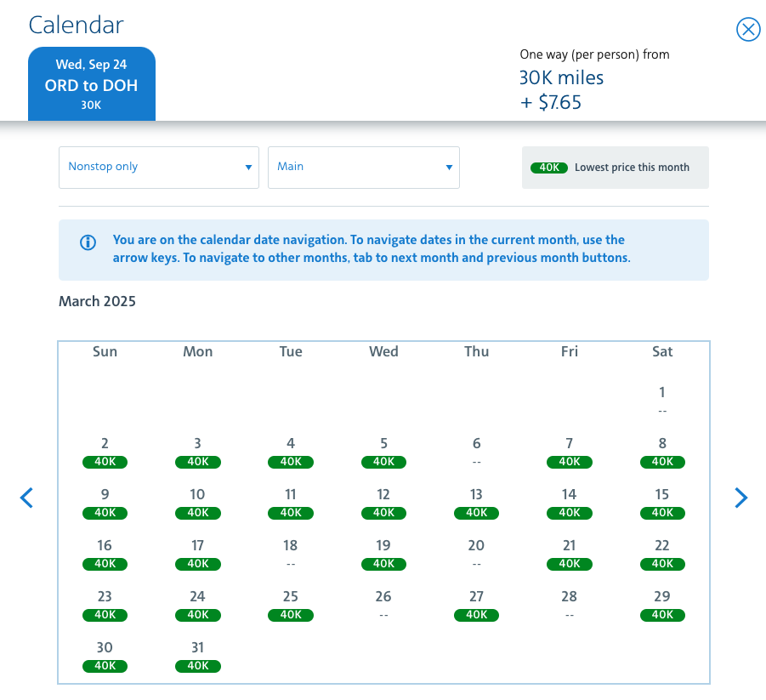
Task: Open the Main cabin class dropdown
Action: point(364,167)
